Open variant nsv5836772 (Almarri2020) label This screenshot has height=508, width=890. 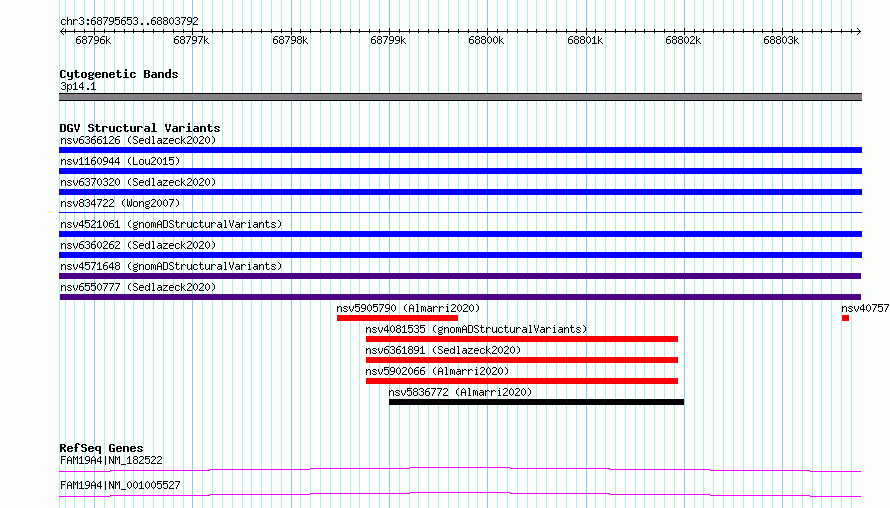(460, 392)
